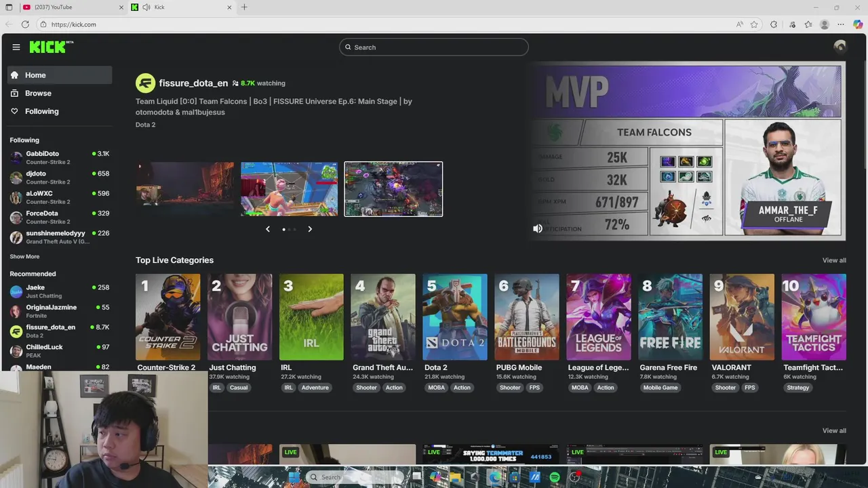
Task: Open File Explorer from the taskbar
Action: (x=455, y=477)
